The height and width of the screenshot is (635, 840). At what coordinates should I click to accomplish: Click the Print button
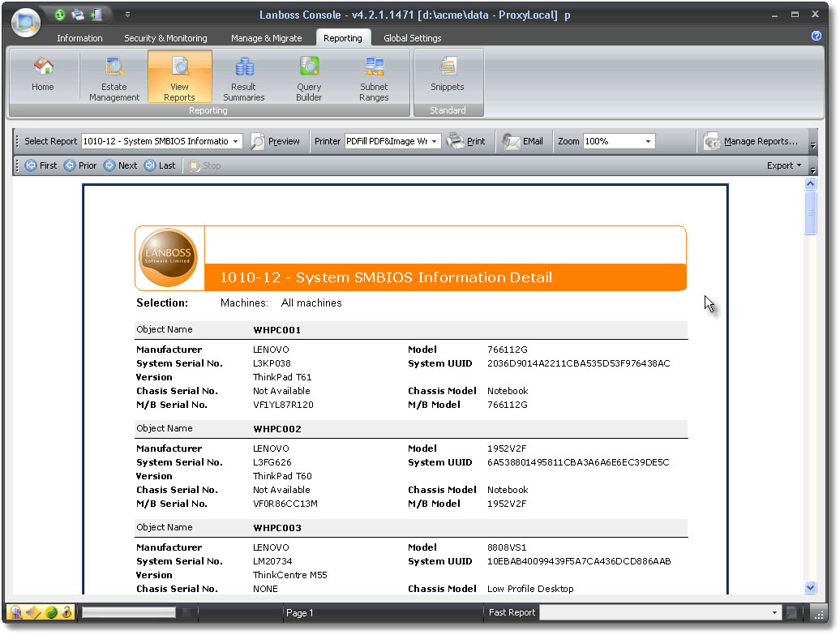tap(466, 141)
